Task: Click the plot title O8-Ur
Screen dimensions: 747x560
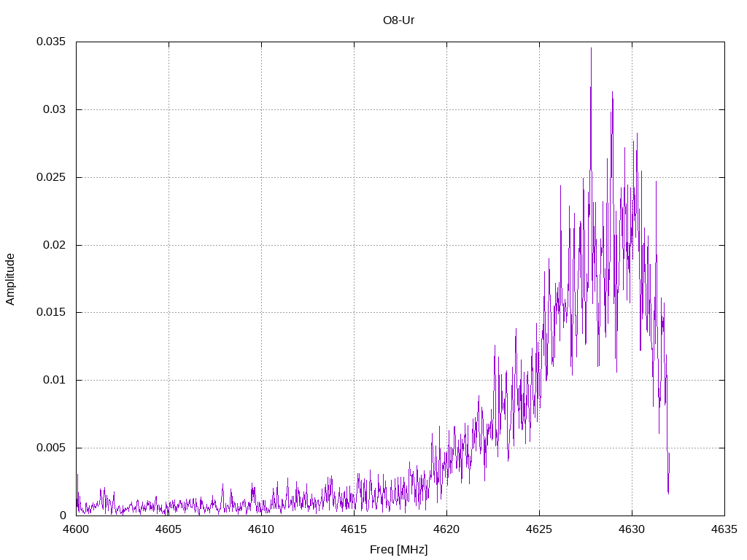Action: click(398, 20)
